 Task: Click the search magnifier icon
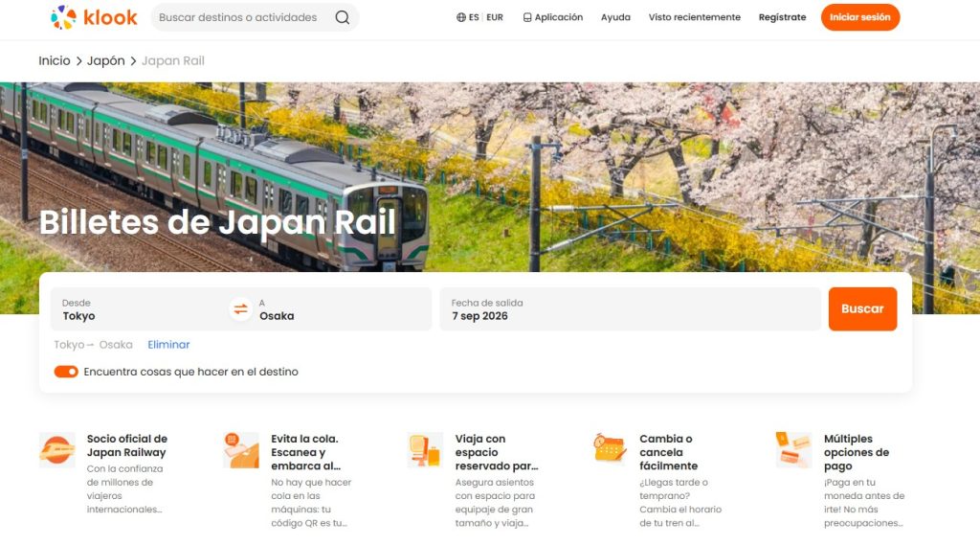342,17
